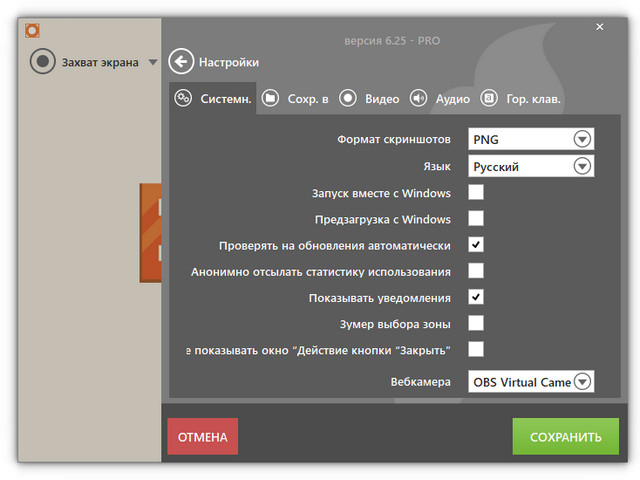Click the back arrow next to Настройки
This screenshot has width=640, height=480.
[181, 62]
